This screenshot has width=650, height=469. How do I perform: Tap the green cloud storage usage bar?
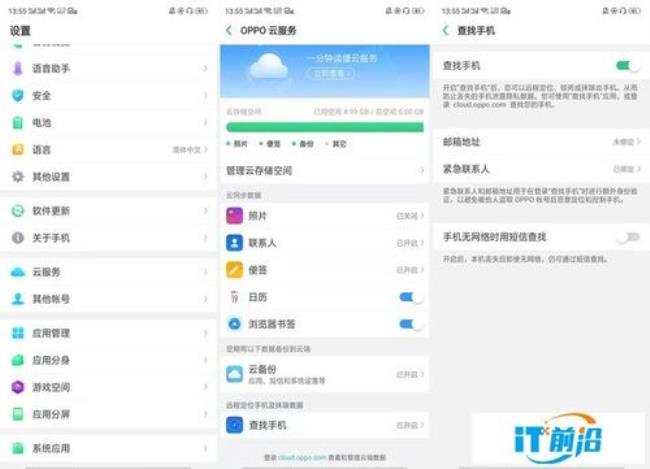pos(325,127)
